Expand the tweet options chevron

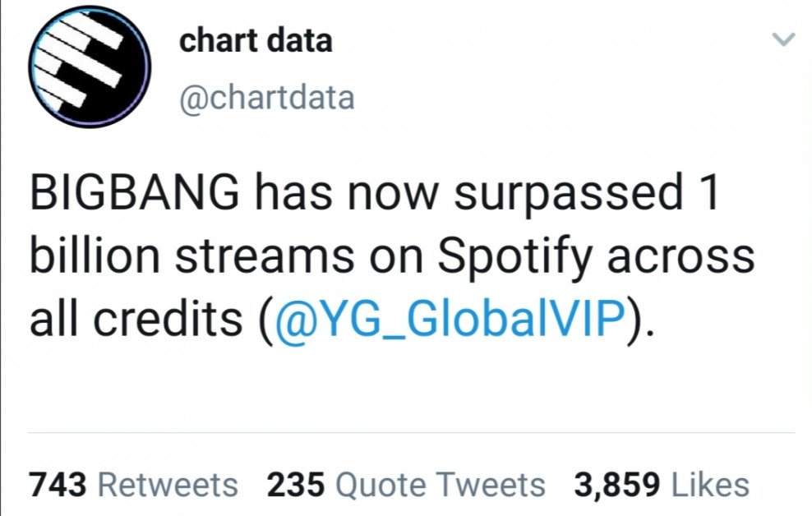pos(783,39)
